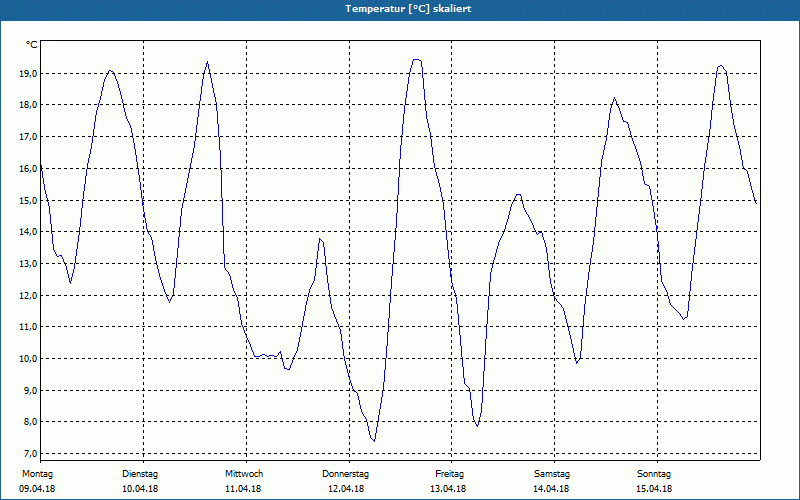The height and width of the screenshot is (500, 800).
Task: Click the 18,0 y-axis value
Action: tap(28, 105)
